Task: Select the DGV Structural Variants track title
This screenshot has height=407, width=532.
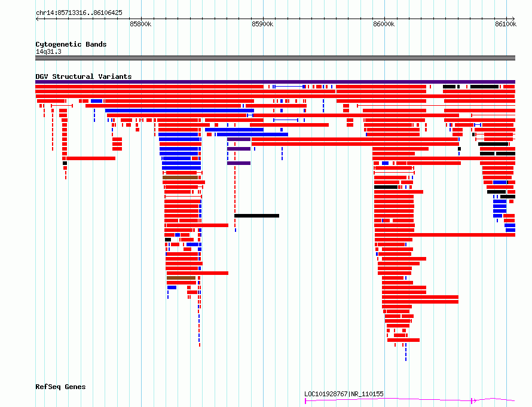Action: pos(84,76)
